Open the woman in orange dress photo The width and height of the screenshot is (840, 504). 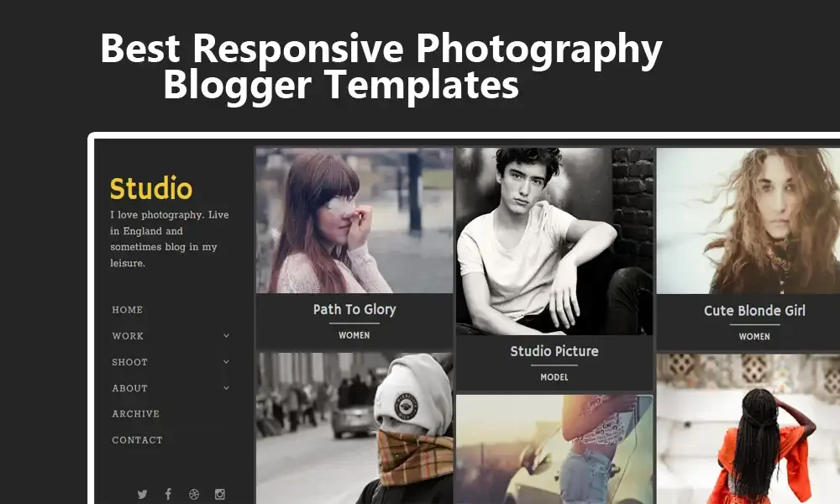pos(748,428)
